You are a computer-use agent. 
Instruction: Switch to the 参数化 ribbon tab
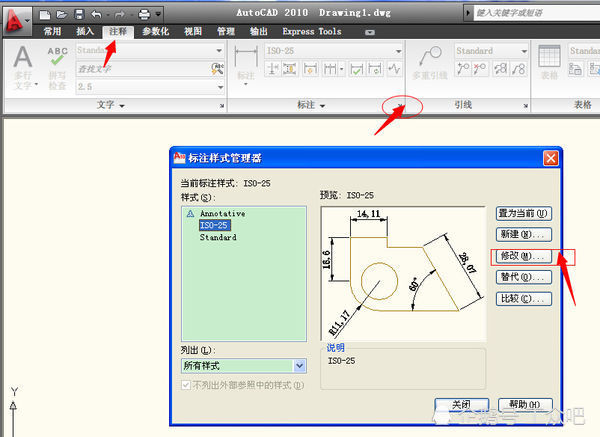[x=155, y=31]
